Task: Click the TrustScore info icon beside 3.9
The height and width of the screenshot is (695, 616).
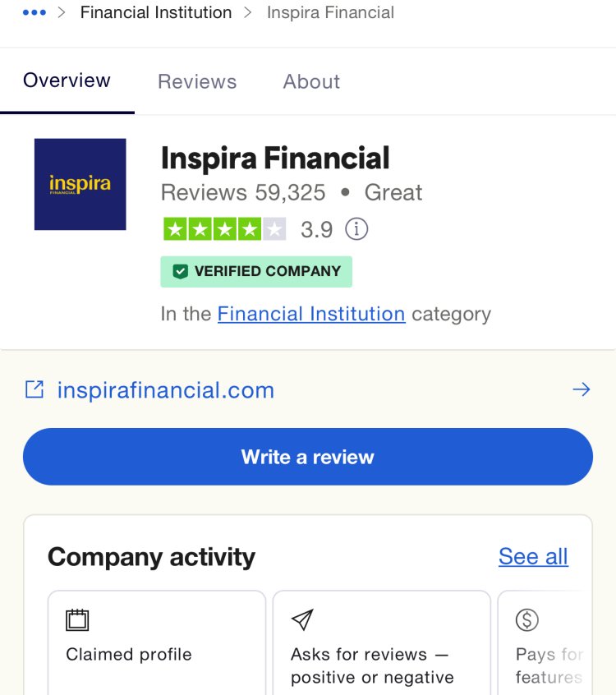Action: tap(356, 229)
